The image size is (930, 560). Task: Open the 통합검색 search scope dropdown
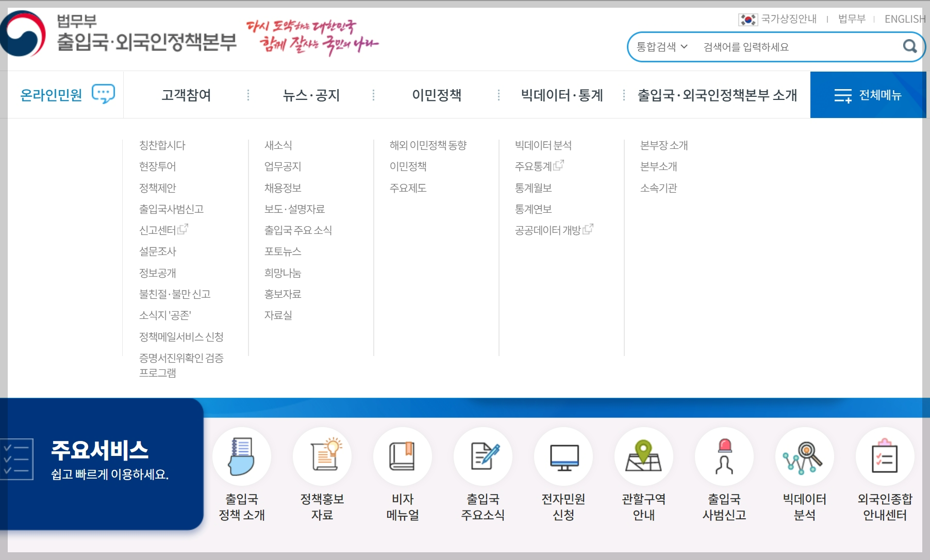pyautogui.click(x=661, y=46)
